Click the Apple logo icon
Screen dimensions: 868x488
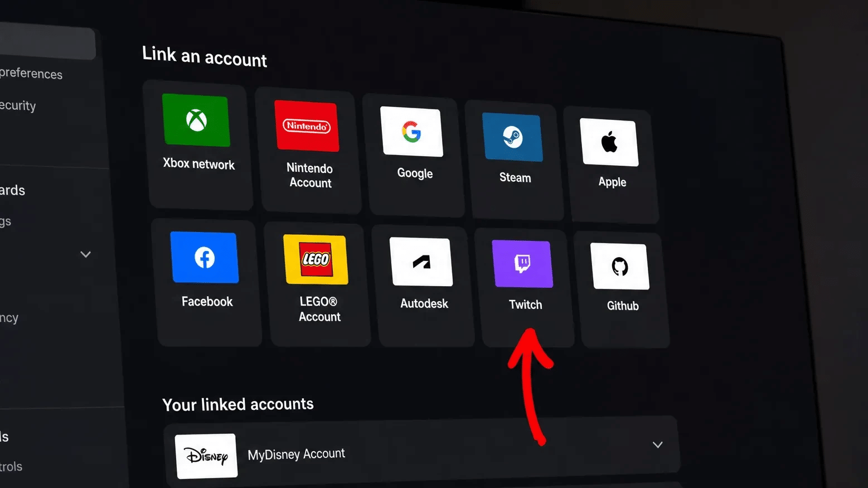tap(609, 142)
